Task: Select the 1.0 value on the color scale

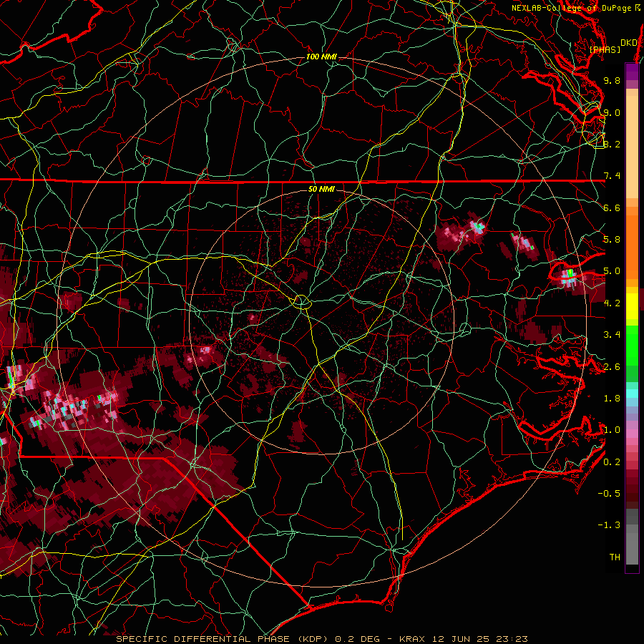Action: pos(612,430)
